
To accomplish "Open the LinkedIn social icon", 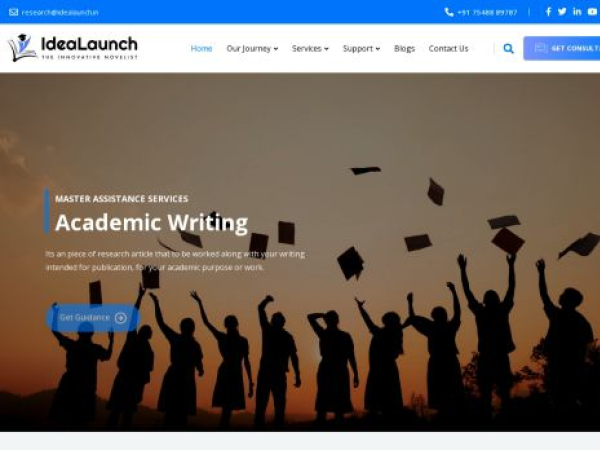I will click(577, 11).
